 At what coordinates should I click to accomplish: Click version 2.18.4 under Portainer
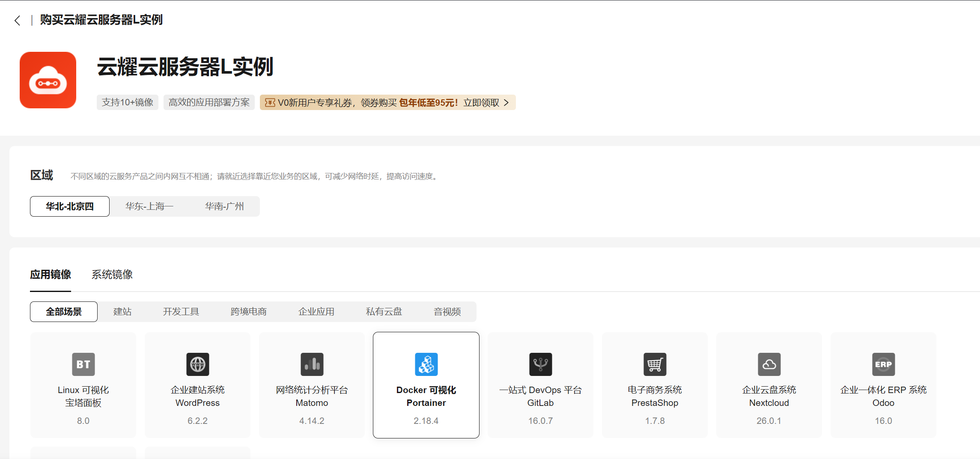click(426, 421)
